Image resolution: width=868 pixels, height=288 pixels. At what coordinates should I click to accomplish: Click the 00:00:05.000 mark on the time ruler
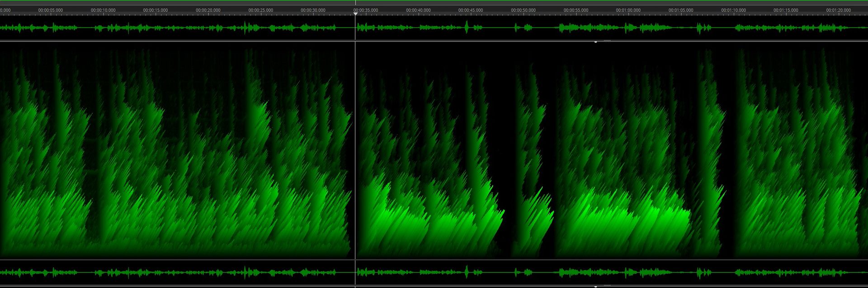[x=50, y=10]
